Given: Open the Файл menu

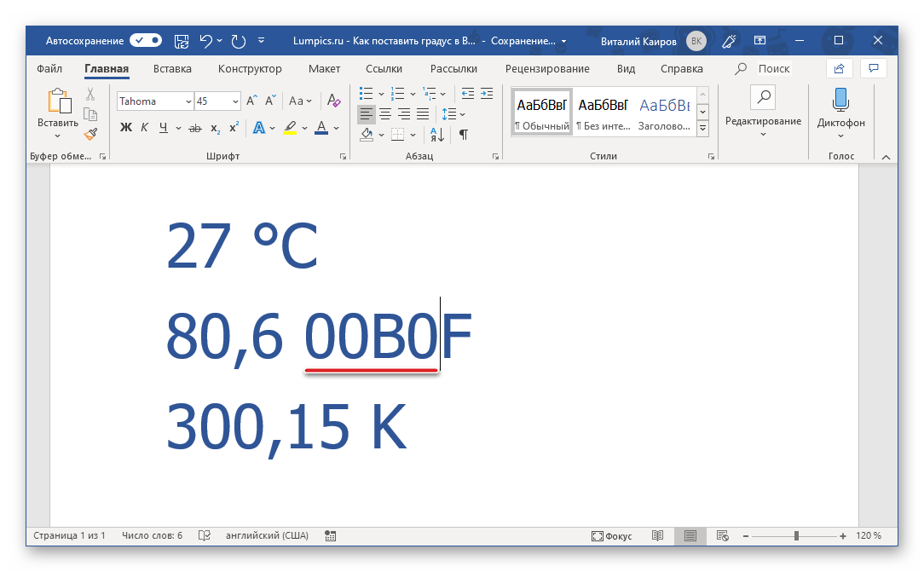Looking at the screenshot, I should click(49, 69).
